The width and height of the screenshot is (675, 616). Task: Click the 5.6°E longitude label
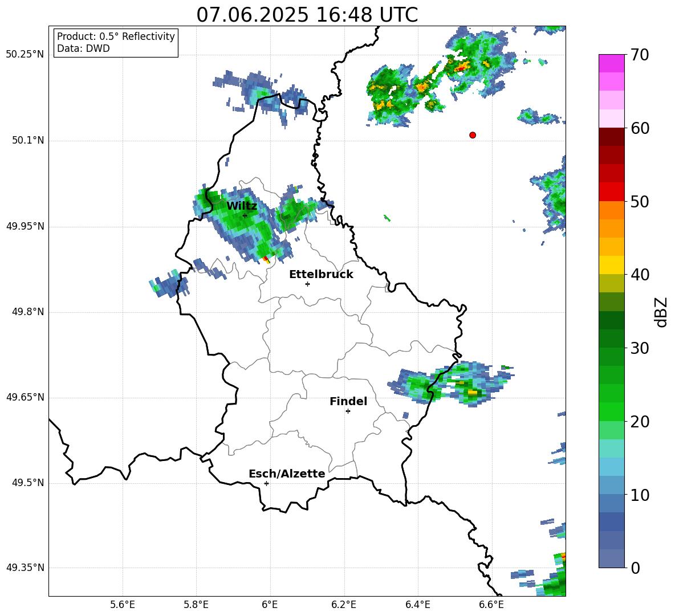point(123,605)
